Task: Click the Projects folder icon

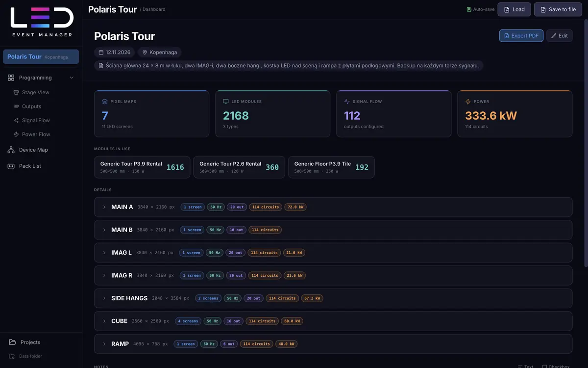Action: (12, 342)
